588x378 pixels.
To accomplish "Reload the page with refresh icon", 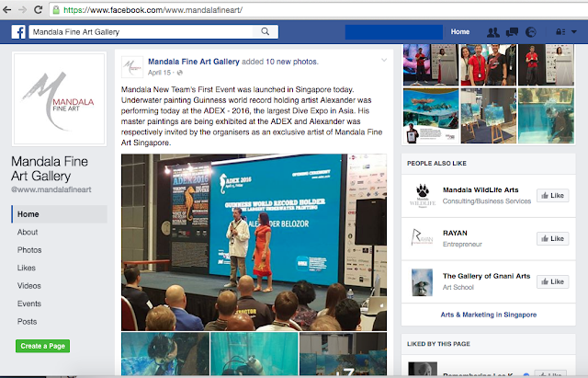I will (x=39, y=10).
